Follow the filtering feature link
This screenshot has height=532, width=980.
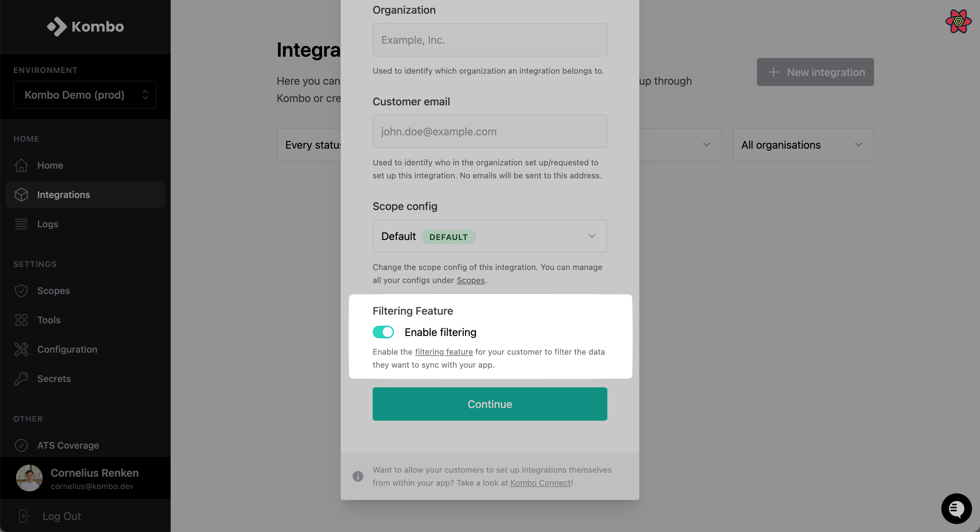(x=444, y=352)
